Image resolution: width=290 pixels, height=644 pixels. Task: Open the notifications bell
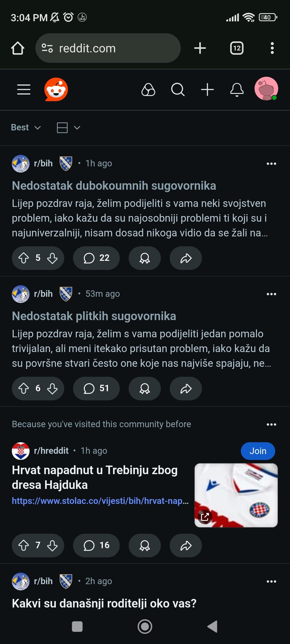coord(237,89)
